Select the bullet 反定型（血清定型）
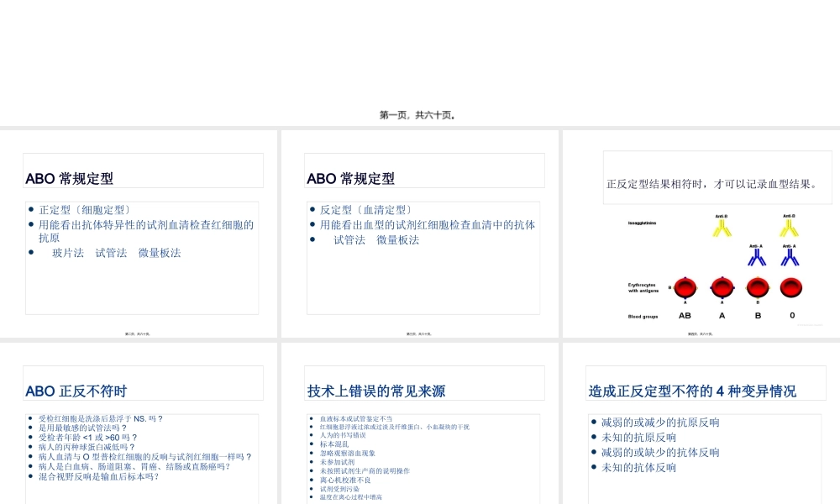The width and height of the screenshot is (840, 504). pos(365,210)
